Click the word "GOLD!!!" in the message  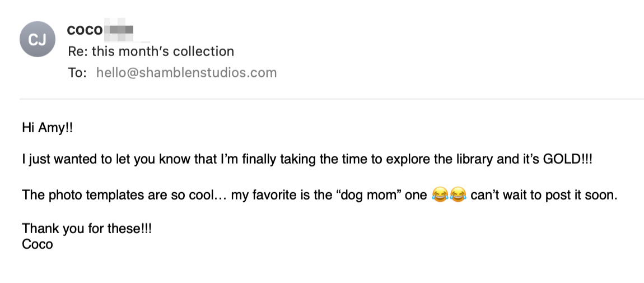click(567, 159)
